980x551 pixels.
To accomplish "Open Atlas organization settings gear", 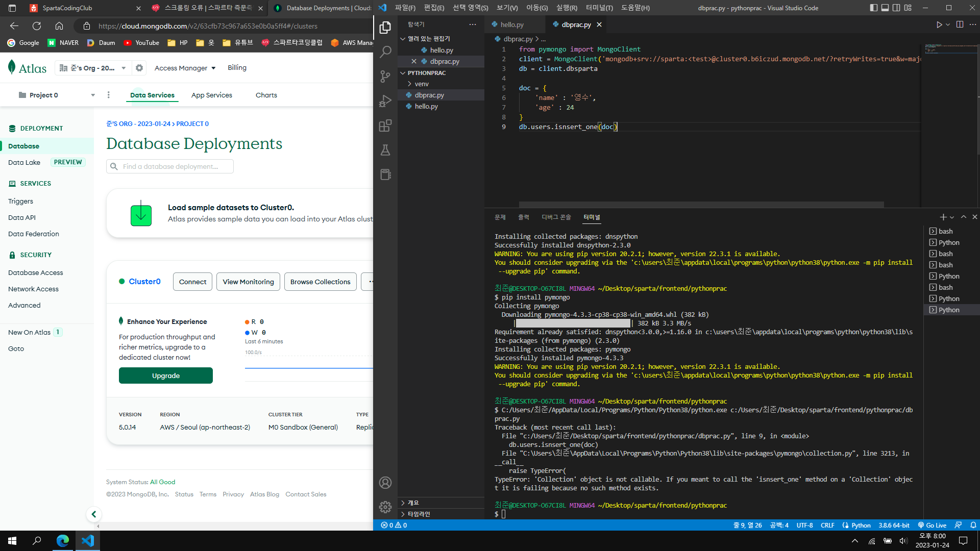I will (x=139, y=68).
